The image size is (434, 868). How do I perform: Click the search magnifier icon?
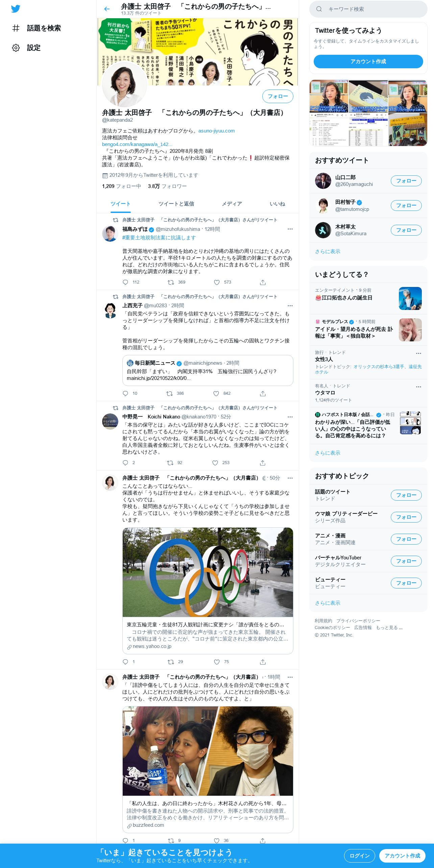coord(319,9)
